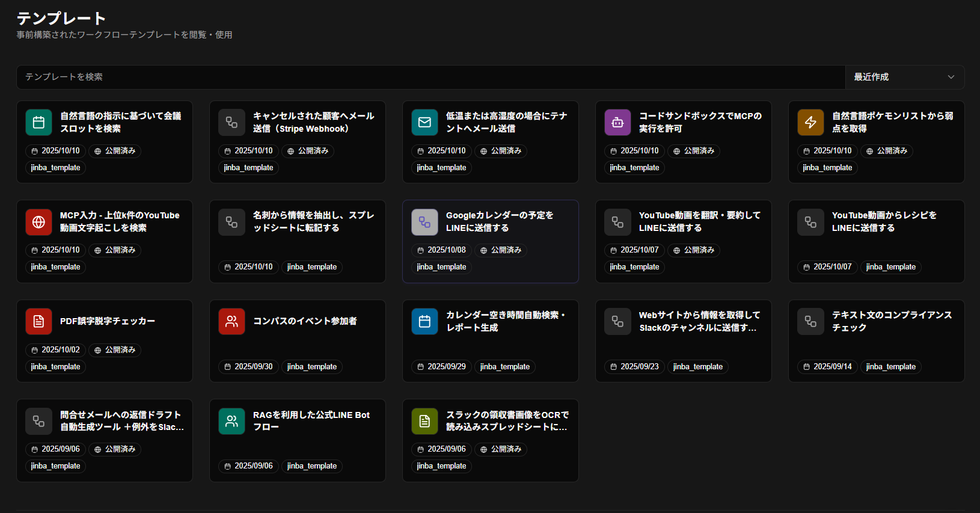
Task: Focus the テンプレートを検索 search field
Action: [x=430, y=77]
